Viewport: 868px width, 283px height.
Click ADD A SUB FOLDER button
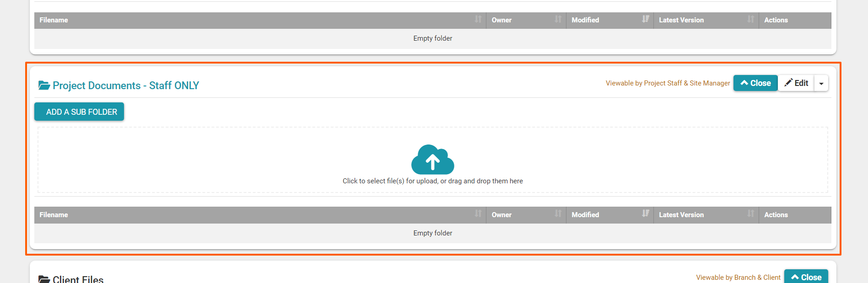click(79, 112)
